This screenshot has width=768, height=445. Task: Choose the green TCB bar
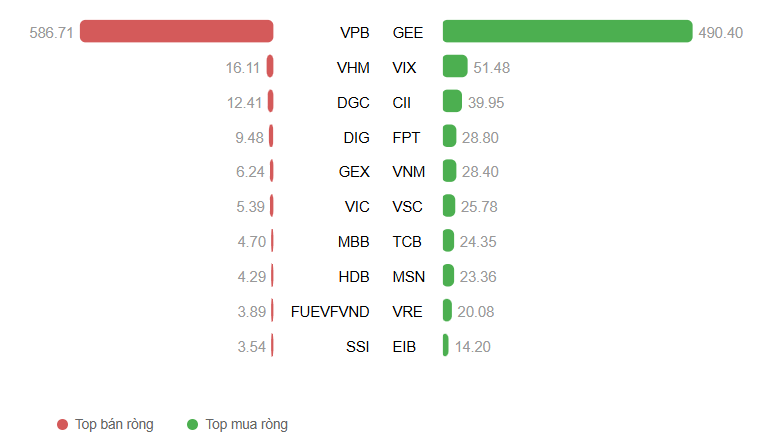(448, 241)
